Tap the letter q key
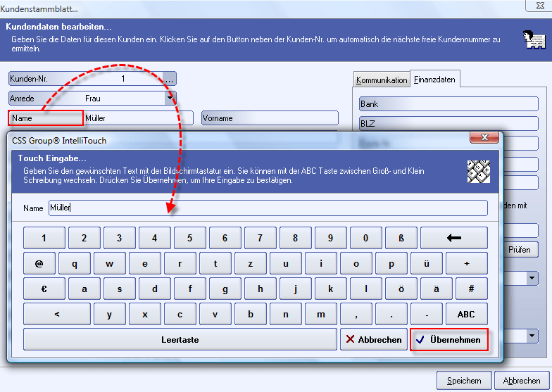Image resolution: width=552 pixels, height=392 pixels. [x=75, y=263]
